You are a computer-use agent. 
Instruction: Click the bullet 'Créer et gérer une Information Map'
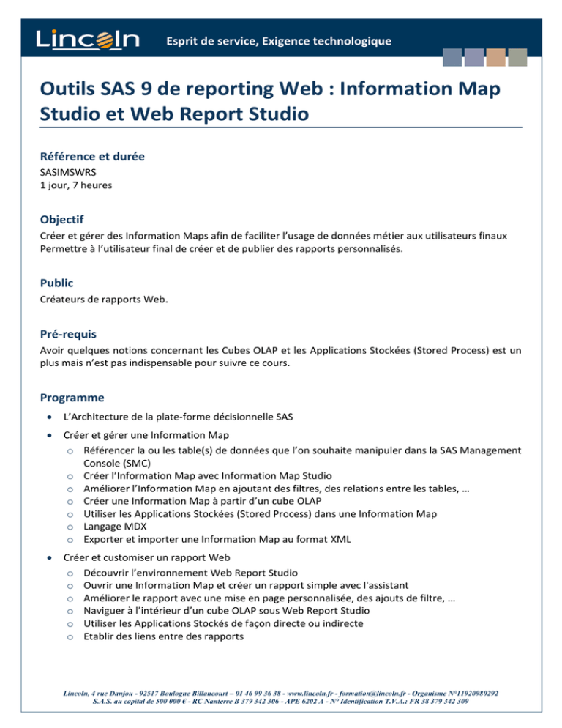click(x=146, y=435)
